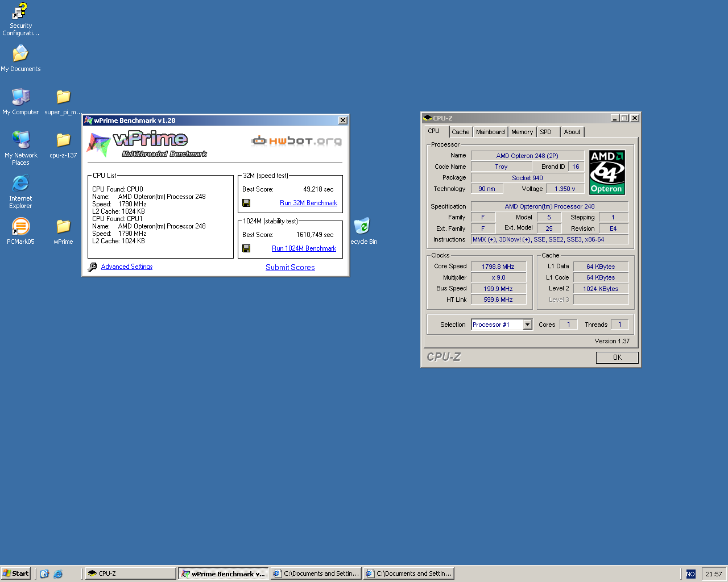The width and height of the screenshot is (728, 582).
Task: Click the 21:57 system clock
Action: pos(714,574)
